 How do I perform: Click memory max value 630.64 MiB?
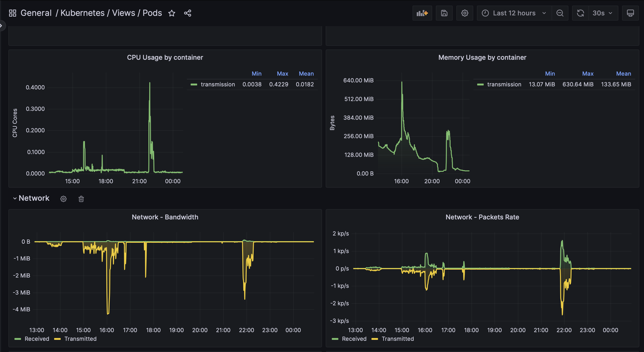(578, 84)
